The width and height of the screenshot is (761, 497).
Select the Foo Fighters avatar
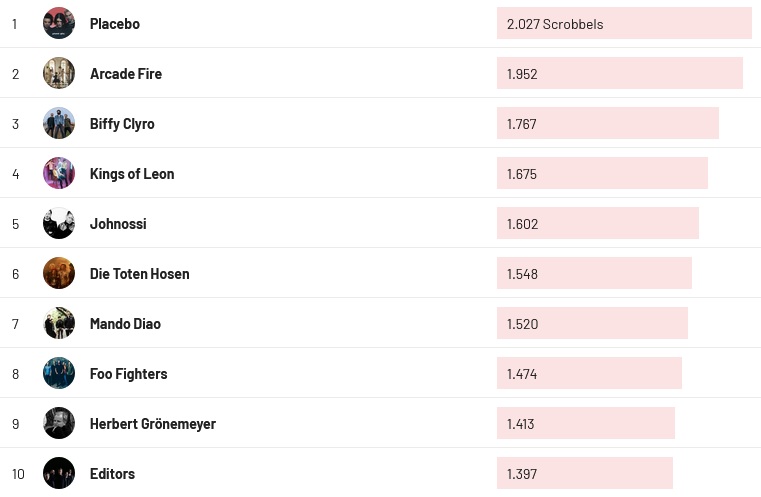pos(59,373)
